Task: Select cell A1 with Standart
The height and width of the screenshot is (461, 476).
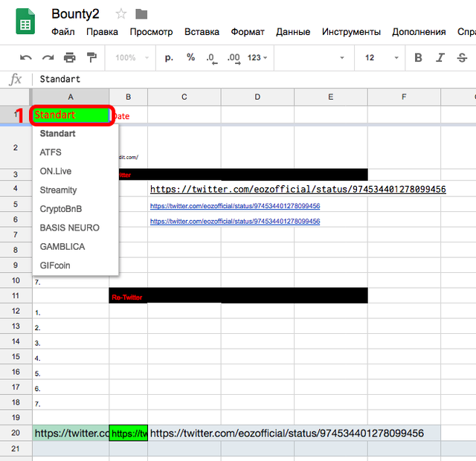Action: point(71,115)
